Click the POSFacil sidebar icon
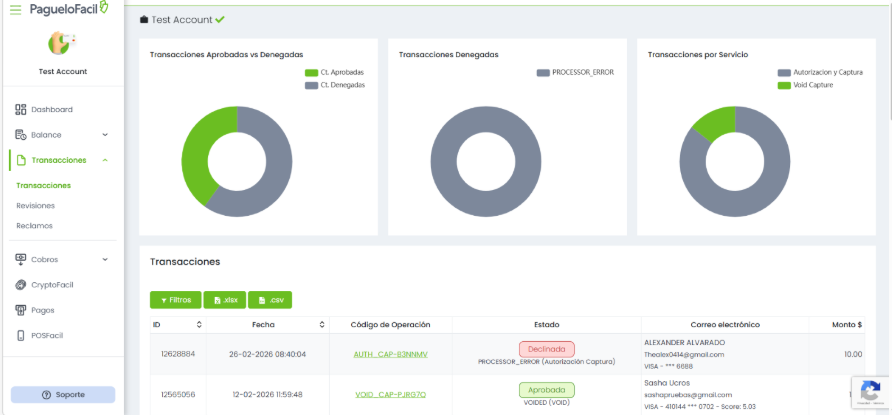This screenshot has width=892, height=415. coord(21,335)
